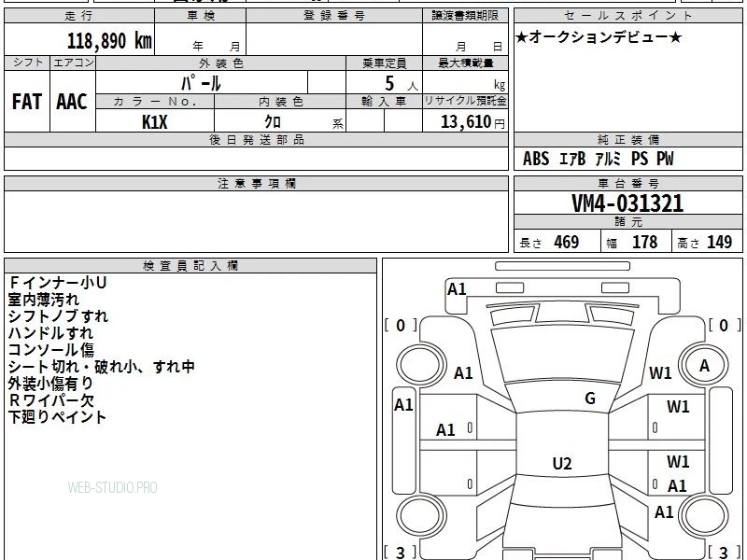This screenshot has width=747, height=560.
Task: Click the inspector note Ｆインナー小U
Action: pyautogui.click(x=57, y=283)
